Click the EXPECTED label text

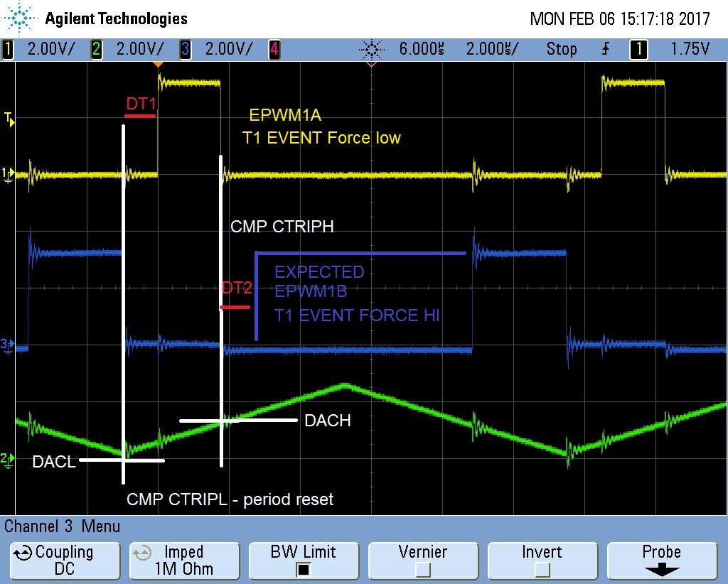pyautogui.click(x=319, y=272)
